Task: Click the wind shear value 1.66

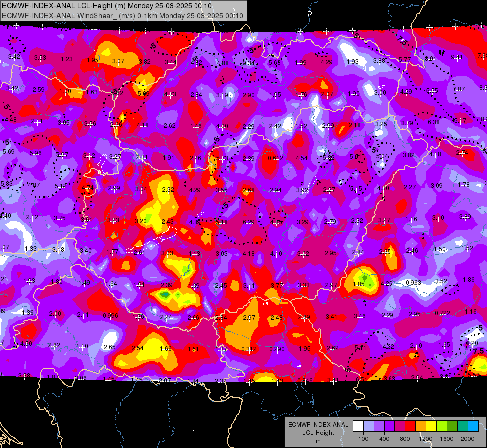Action: [165, 348]
